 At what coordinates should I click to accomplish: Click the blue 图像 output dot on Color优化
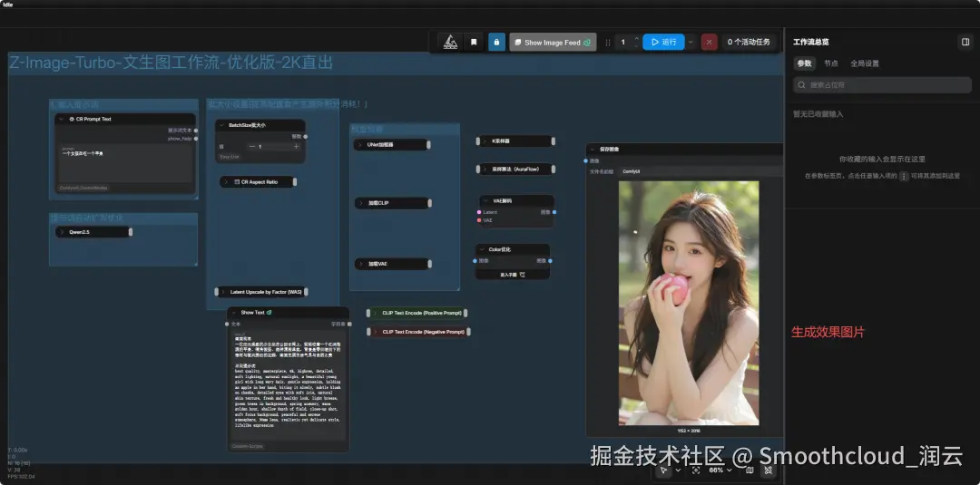click(x=550, y=261)
